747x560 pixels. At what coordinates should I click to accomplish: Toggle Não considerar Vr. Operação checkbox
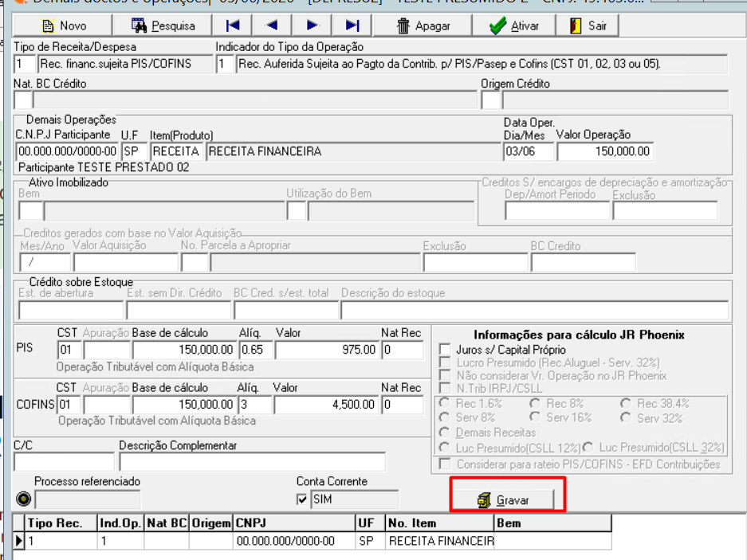[445, 375]
